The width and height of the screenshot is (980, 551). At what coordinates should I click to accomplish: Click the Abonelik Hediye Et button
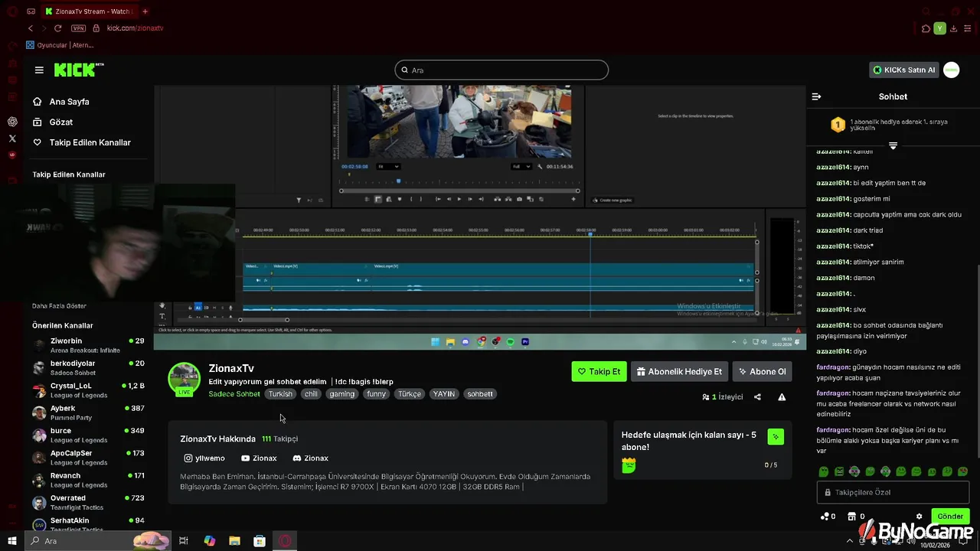click(679, 372)
